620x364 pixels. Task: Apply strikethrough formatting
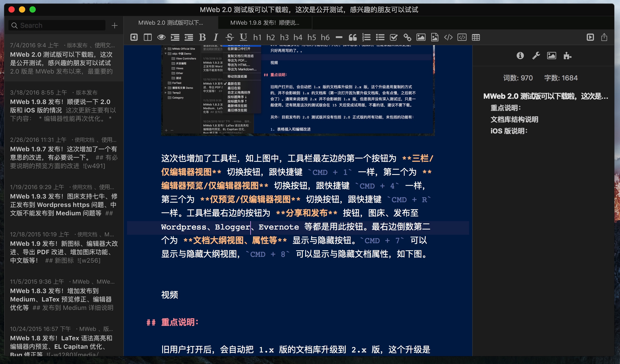pyautogui.click(x=230, y=38)
